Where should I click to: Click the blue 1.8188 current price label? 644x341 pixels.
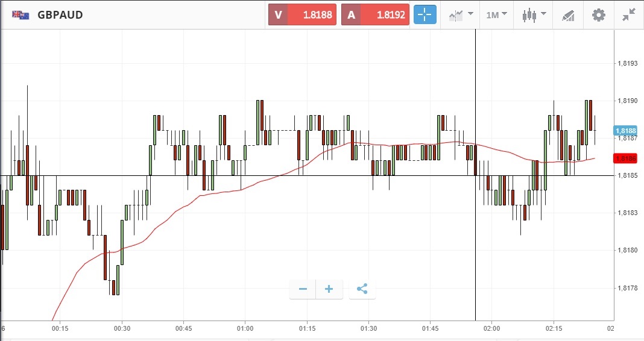pos(625,131)
